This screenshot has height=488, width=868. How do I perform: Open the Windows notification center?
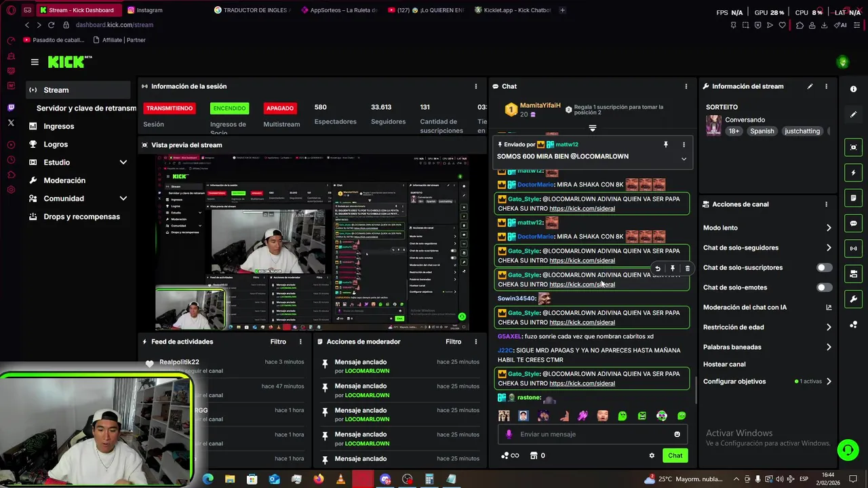[852, 479]
